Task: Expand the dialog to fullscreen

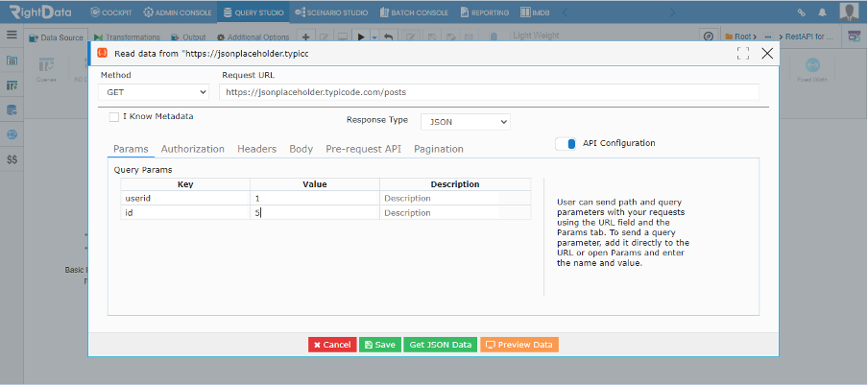Action: tap(743, 53)
